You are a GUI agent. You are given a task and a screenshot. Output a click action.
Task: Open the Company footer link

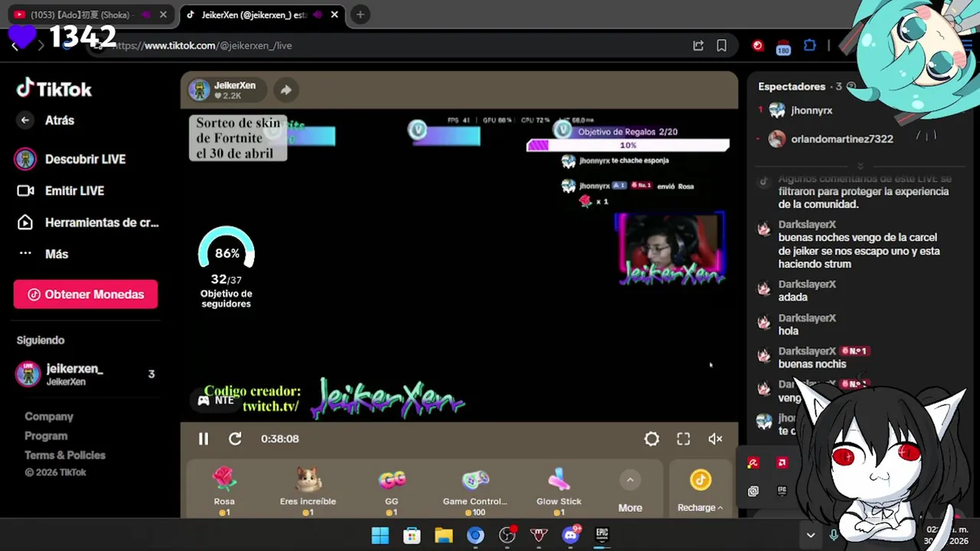click(49, 416)
